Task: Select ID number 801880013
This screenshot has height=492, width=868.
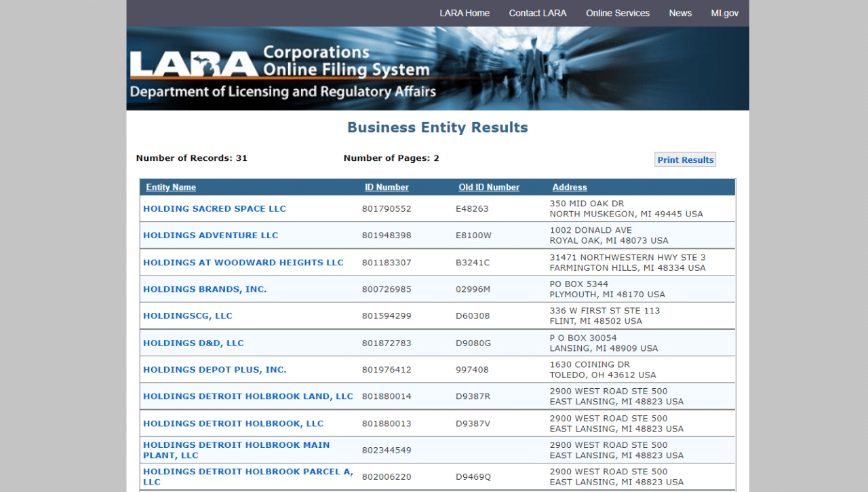Action: (x=387, y=423)
